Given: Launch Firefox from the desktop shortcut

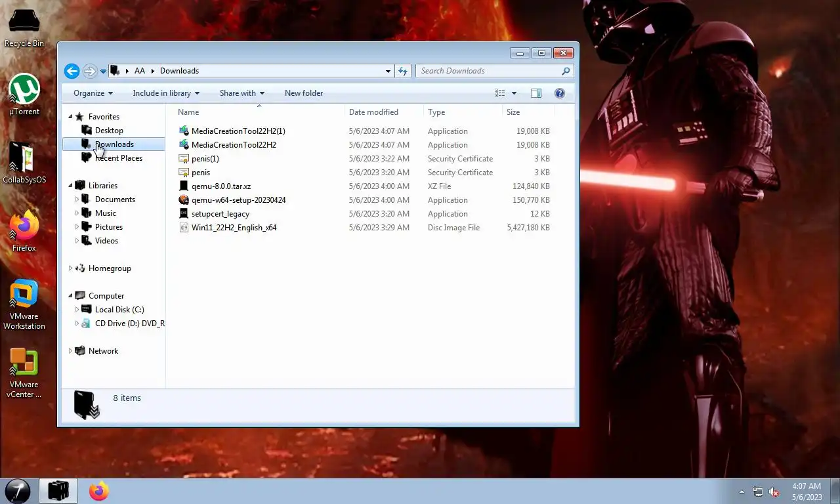Looking at the screenshot, I should click(24, 232).
